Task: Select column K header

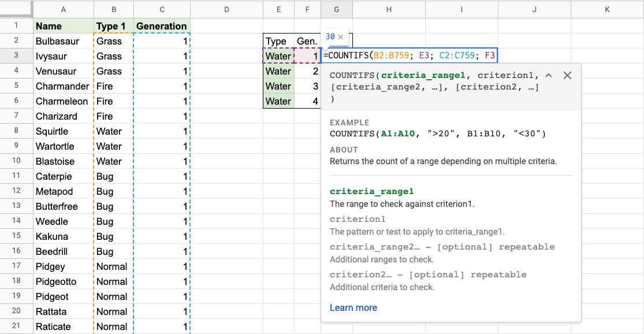Action: [x=607, y=9]
